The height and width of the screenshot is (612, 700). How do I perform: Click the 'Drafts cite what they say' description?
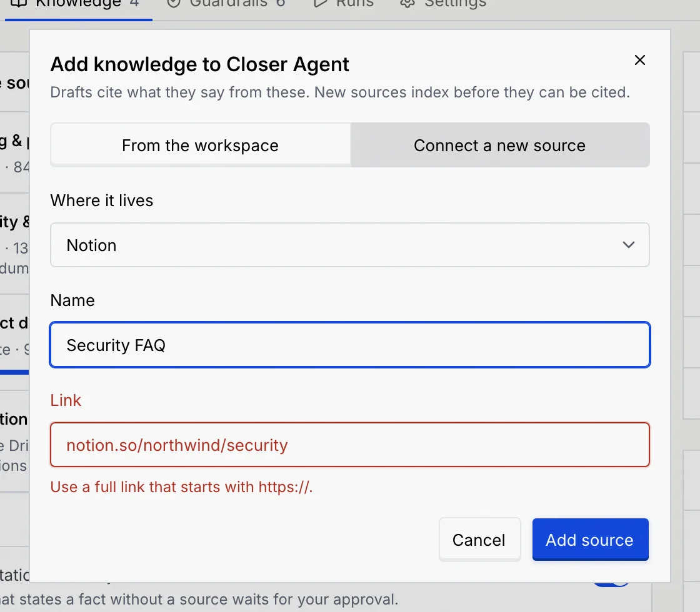(x=340, y=92)
